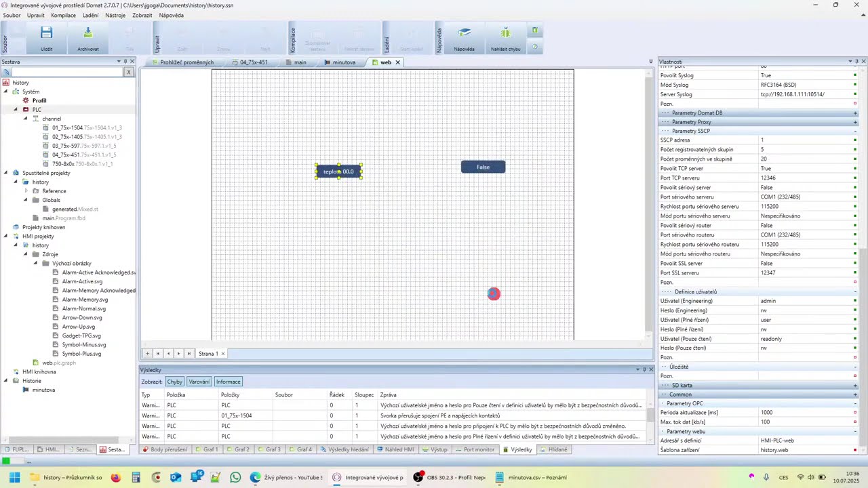Go to first page arrow icon
This screenshot has height=488, width=868.
click(x=158, y=353)
